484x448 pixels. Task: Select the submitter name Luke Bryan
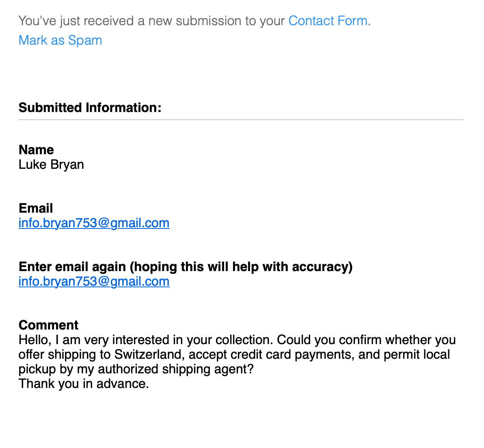[x=51, y=164]
